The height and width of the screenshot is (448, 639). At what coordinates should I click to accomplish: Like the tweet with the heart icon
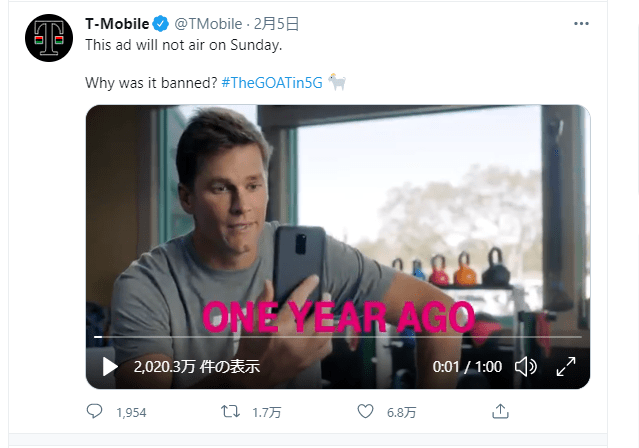[365, 411]
